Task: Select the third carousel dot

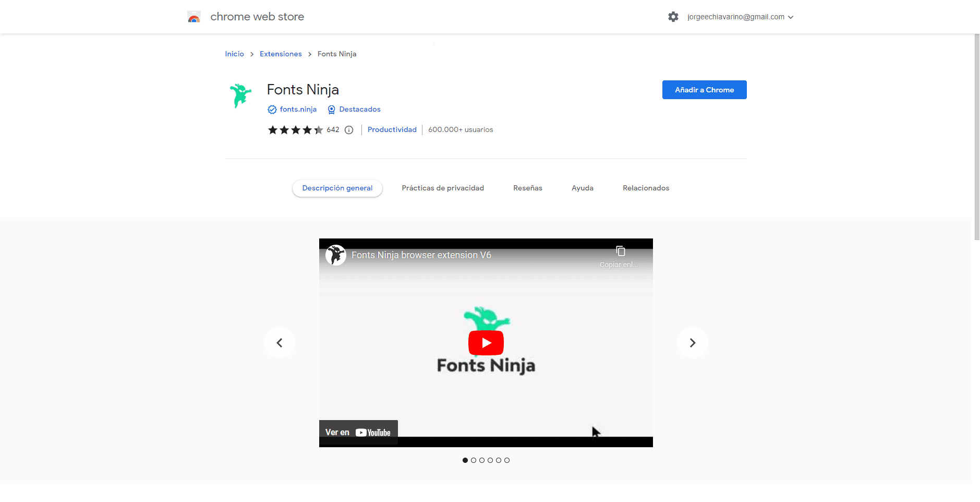Action: click(x=482, y=460)
